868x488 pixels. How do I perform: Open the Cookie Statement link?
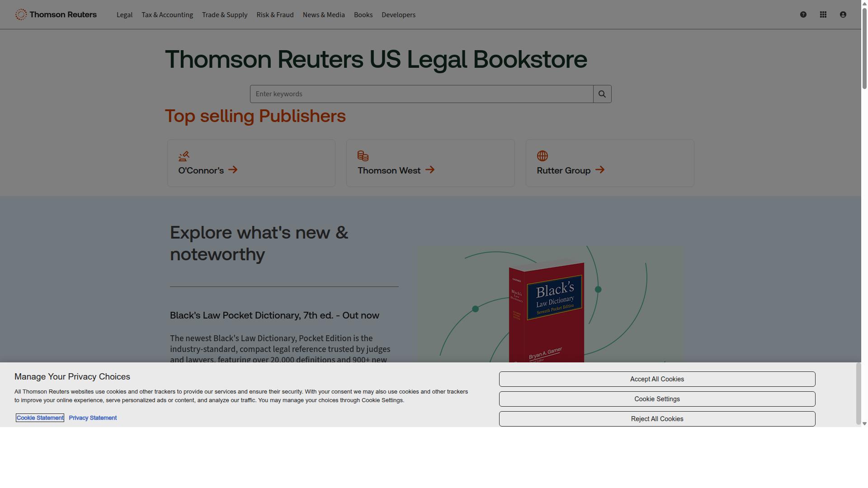40,418
